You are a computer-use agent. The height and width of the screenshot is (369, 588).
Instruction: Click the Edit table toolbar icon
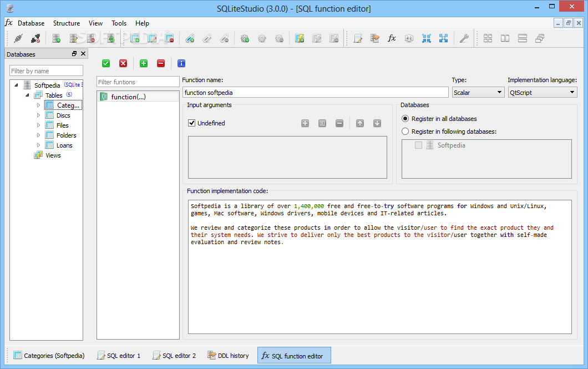point(152,38)
